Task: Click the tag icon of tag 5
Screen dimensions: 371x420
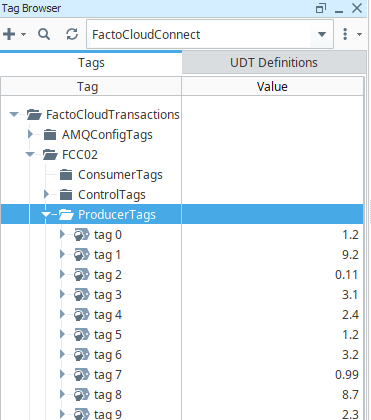Action: pyautogui.click(x=82, y=335)
